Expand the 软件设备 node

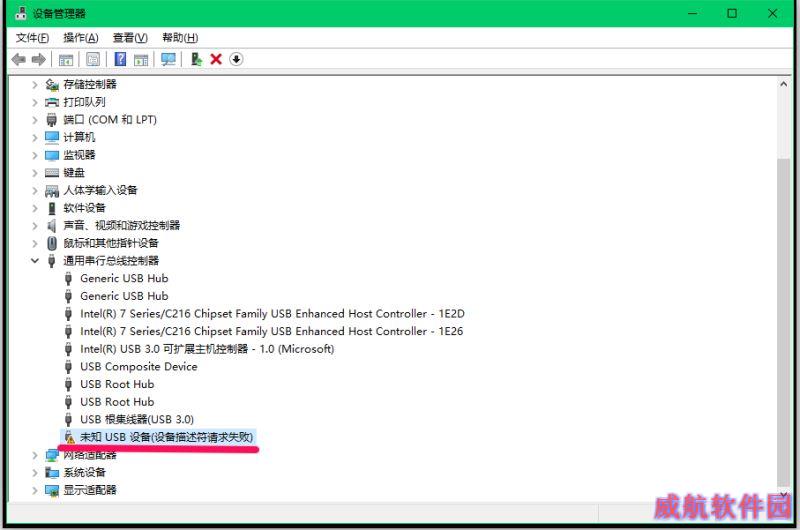coord(35,208)
